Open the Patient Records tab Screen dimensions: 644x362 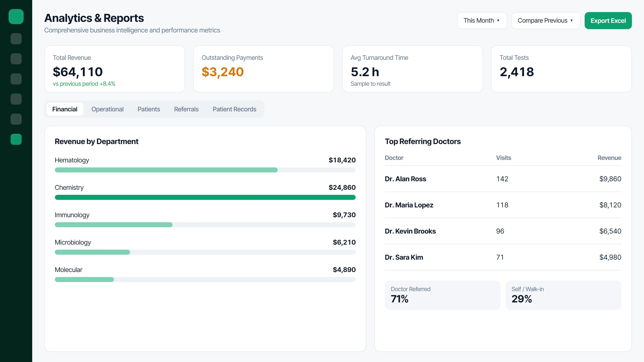click(x=234, y=109)
